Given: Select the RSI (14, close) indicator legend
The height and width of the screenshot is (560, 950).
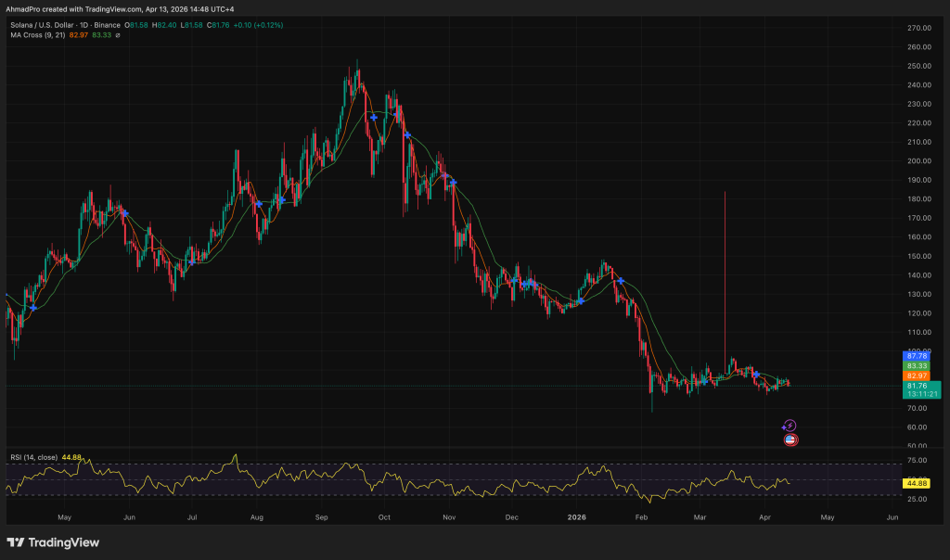Looking at the screenshot, I should (32, 456).
